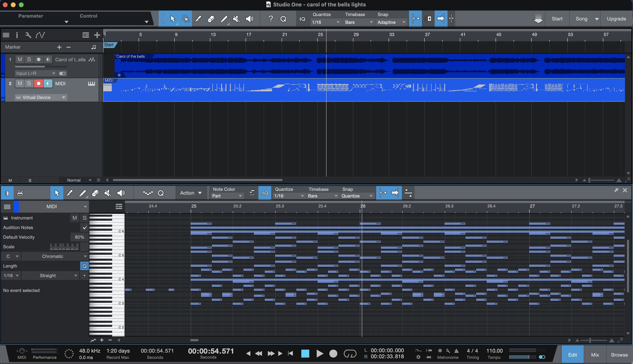Click the editor Quantize Q icon

[161, 193]
